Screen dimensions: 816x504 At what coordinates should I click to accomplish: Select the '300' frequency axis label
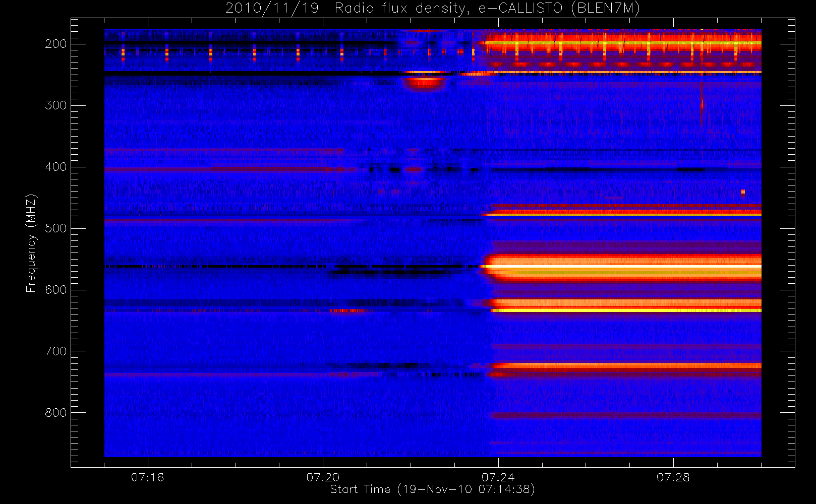point(55,105)
